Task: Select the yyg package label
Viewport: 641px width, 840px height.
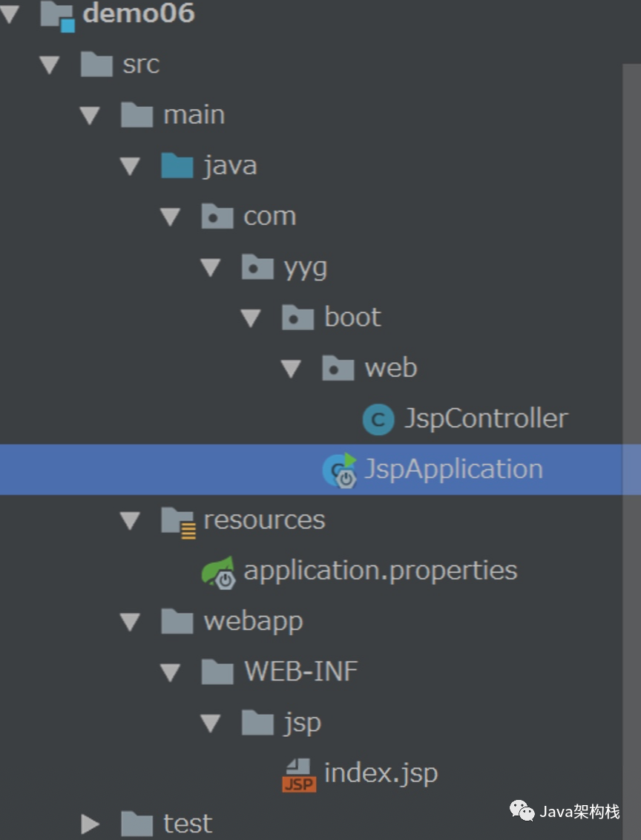Action: point(305,268)
